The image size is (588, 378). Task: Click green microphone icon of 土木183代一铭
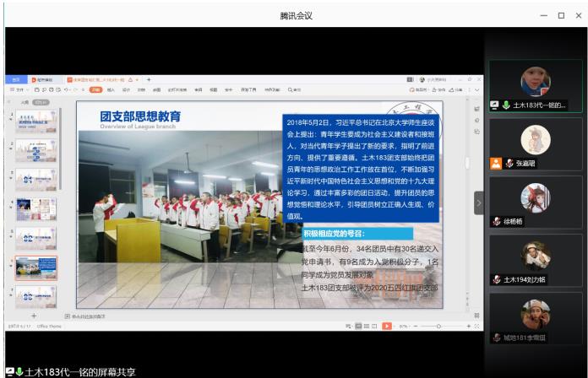(506, 105)
